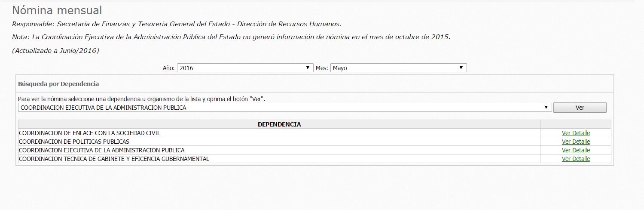Open the Mes dropdown showing Mayo
Screen dimensions: 644x210
[398, 68]
